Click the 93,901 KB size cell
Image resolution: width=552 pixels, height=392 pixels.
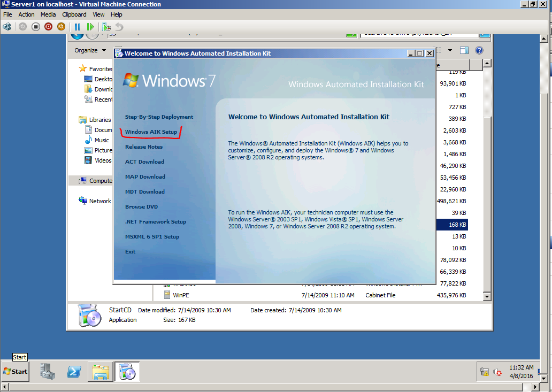453,83
